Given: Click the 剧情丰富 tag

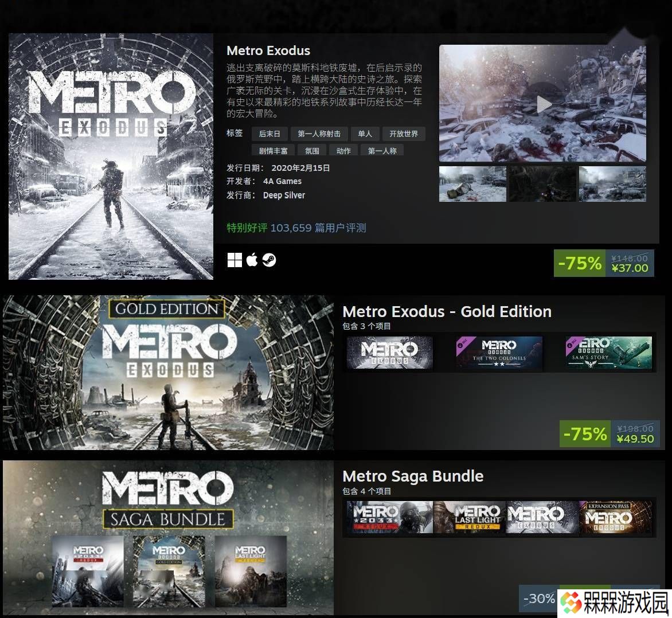Looking at the screenshot, I should [x=273, y=151].
